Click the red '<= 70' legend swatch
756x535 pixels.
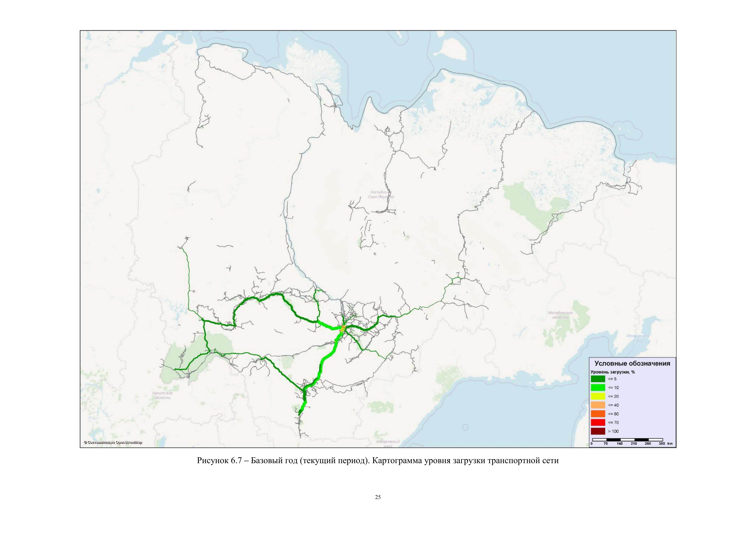[598, 422]
